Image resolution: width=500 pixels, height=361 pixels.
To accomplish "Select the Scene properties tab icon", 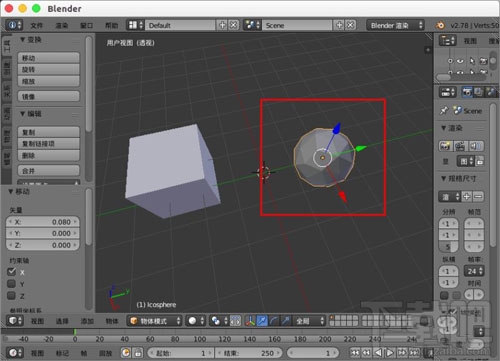I will click(x=491, y=92).
